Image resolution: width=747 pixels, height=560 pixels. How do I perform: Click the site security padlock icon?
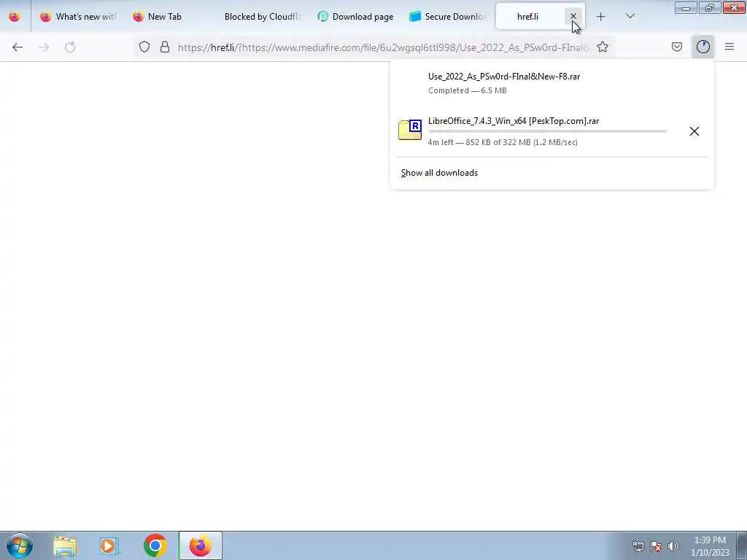165,47
